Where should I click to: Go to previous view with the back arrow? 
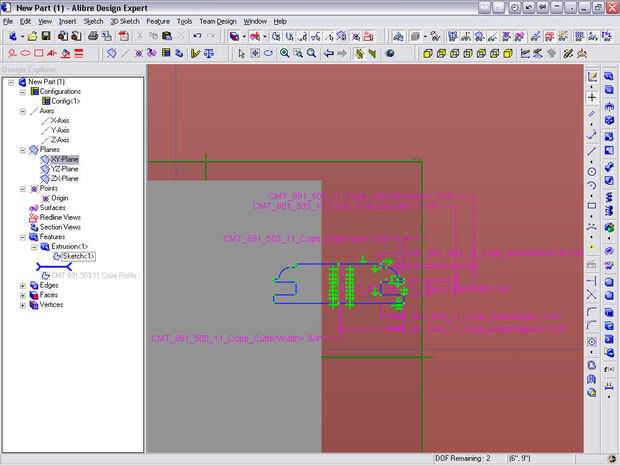pyautogui.click(x=328, y=53)
